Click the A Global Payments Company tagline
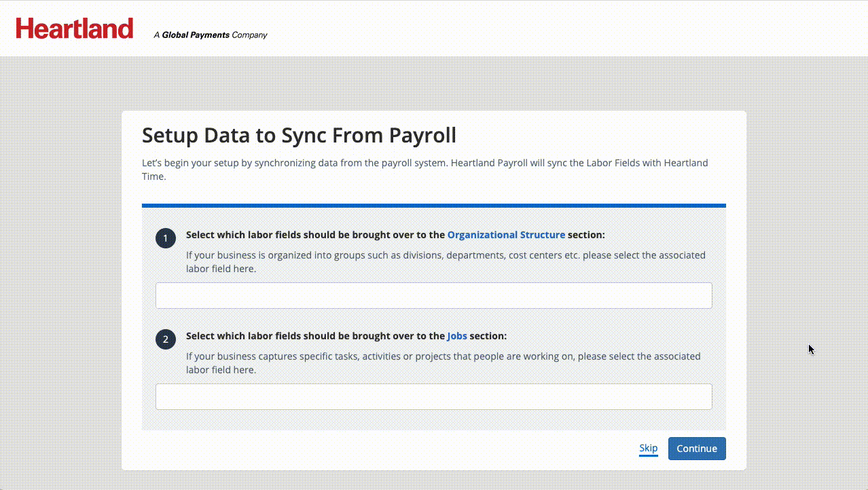The image size is (868, 490). pyautogui.click(x=210, y=35)
